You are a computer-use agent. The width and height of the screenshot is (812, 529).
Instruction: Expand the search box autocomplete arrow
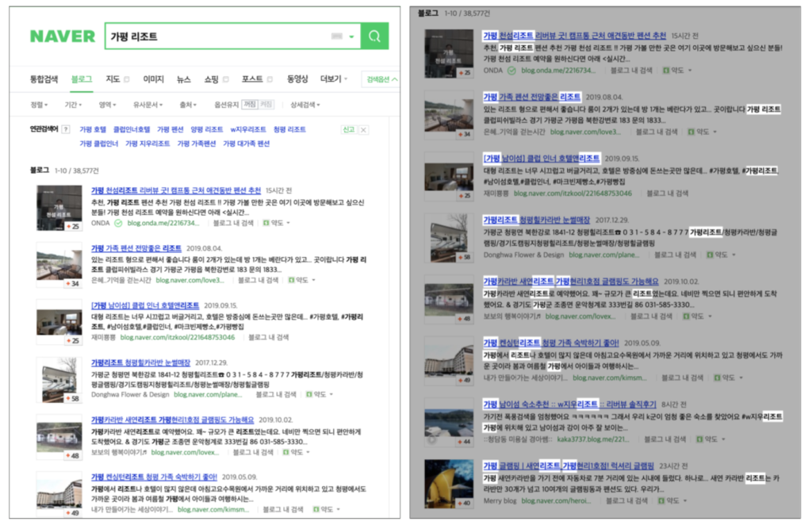point(351,36)
